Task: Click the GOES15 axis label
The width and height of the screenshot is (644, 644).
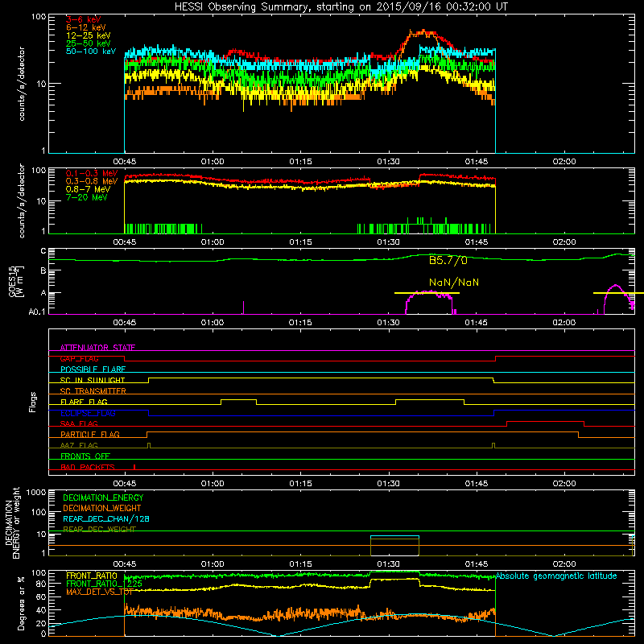Action: [x=16, y=282]
